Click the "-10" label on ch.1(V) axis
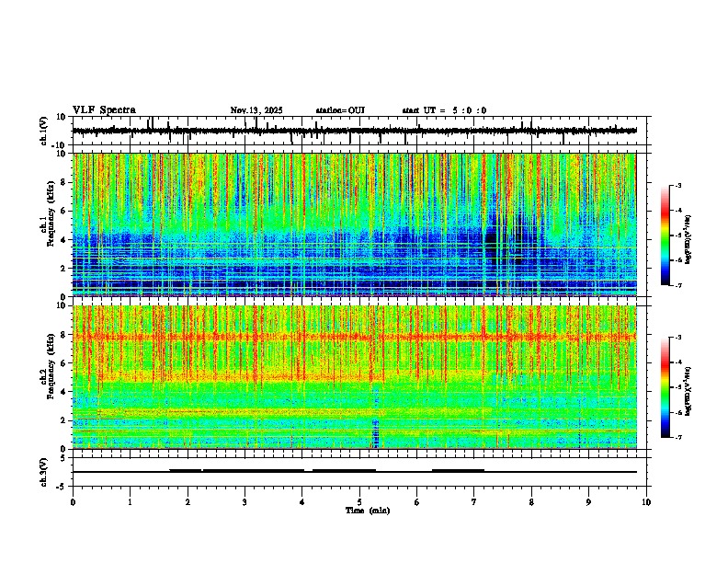This screenshot has height=563, width=728. [x=60, y=145]
